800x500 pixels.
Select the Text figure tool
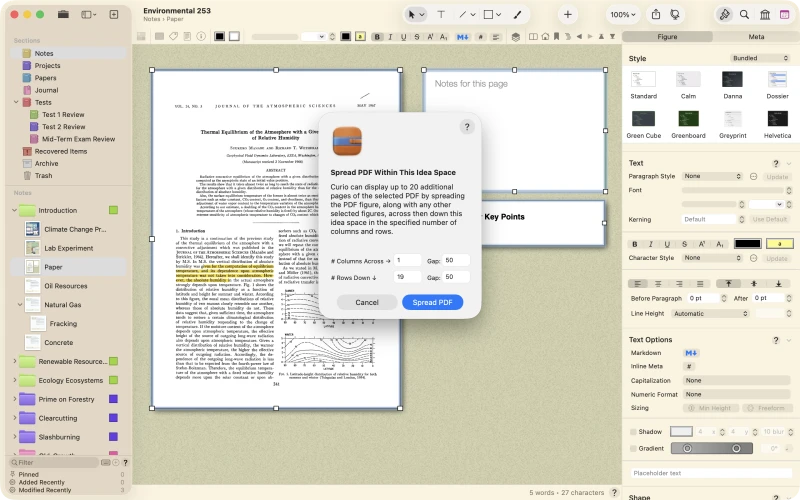point(441,15)
